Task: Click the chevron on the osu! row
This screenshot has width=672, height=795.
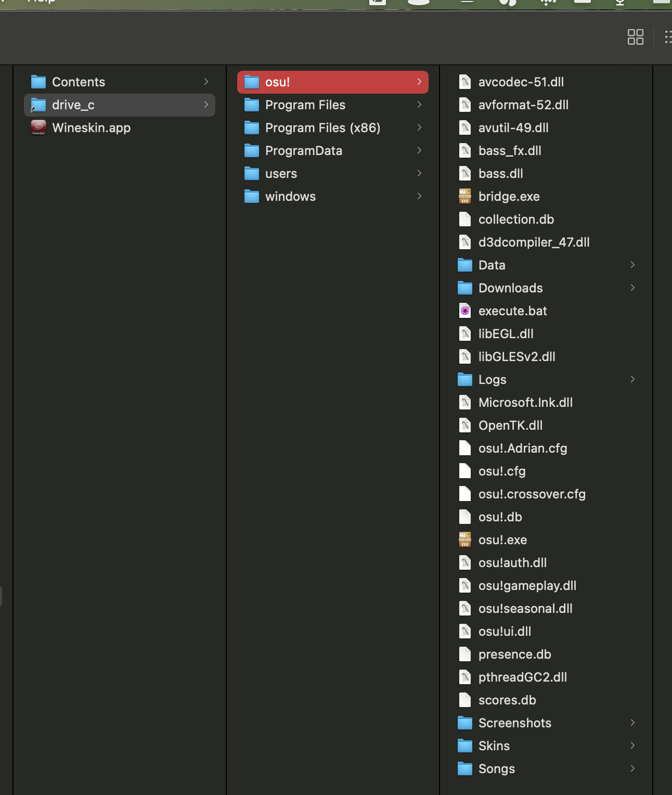Action: (x=419, y=82)
